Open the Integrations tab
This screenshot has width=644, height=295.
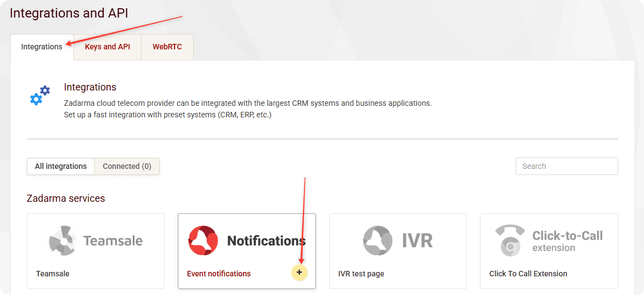42,47
